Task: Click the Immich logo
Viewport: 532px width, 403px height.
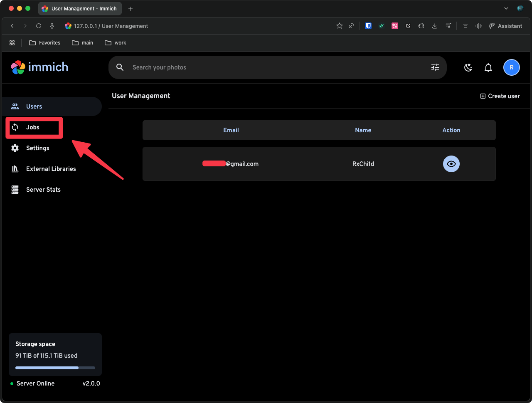Action: coord(40,67)
